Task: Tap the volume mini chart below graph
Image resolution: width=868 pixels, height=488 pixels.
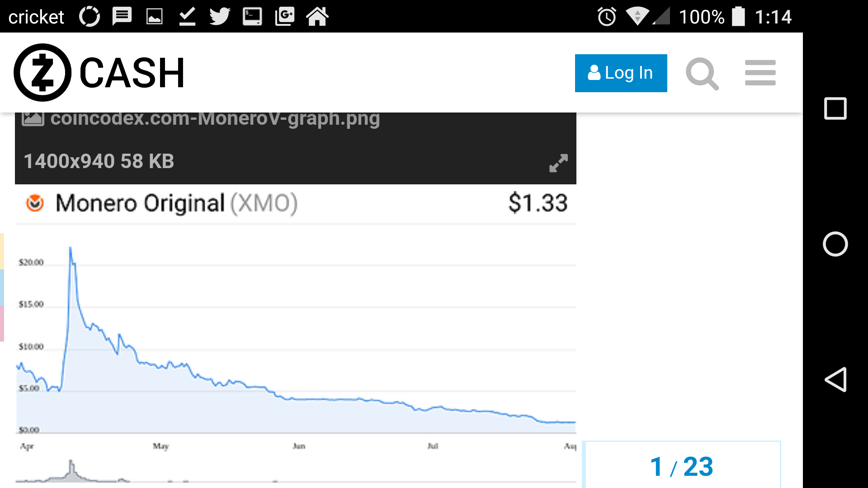Action: coord(296,471)
